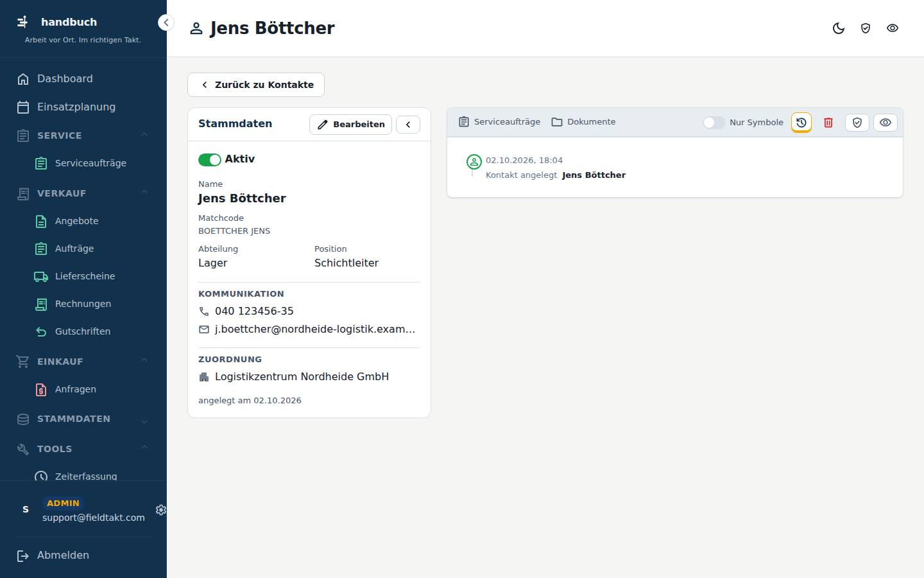Click the settings gear beside the admin email
The width and height of the screenshot is (924, 578).
[x=161, y=510]
